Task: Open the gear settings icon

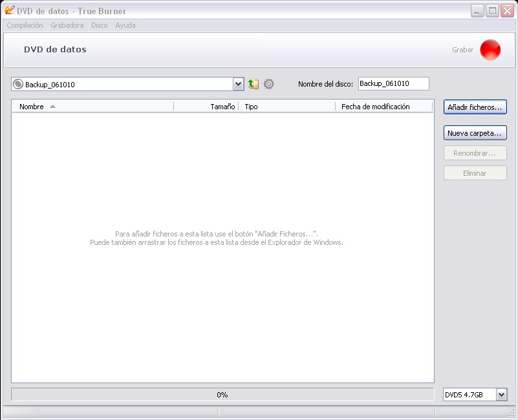Action: click(268, 84)
